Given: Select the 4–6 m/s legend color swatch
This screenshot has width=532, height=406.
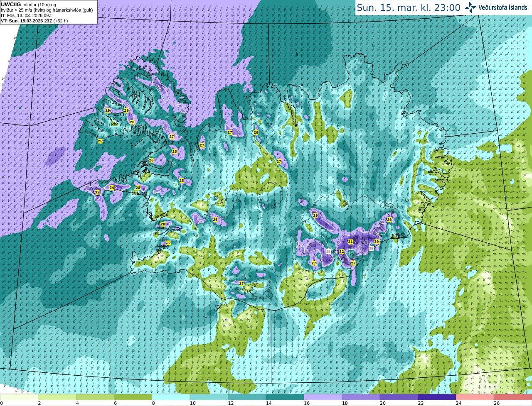Looking at the screenshot, I should coord(95,397).
